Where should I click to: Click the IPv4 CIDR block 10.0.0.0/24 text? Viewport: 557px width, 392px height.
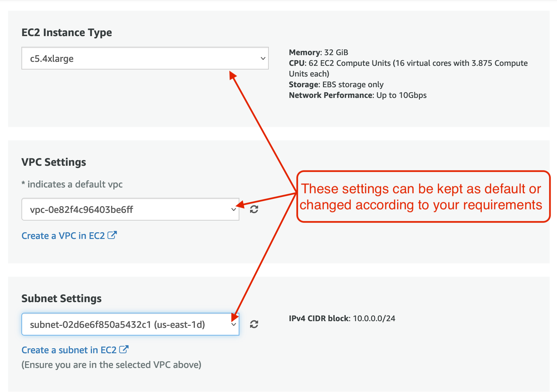342,318
